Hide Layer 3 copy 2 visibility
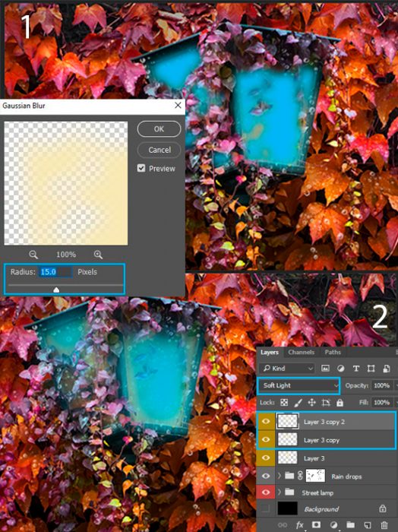Viewport: 398px width, 532px height. click(266, 421)
